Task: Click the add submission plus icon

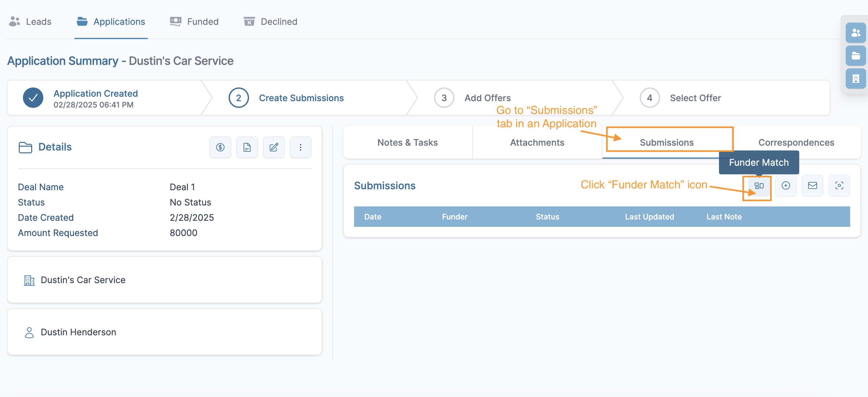Action: pyautogui.click(x=786, y=185)
